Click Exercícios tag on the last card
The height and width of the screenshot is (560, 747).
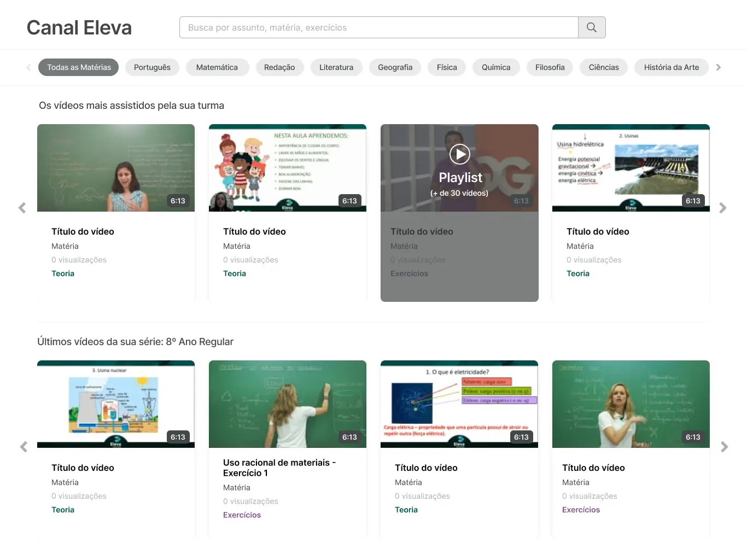click(581, 510)
